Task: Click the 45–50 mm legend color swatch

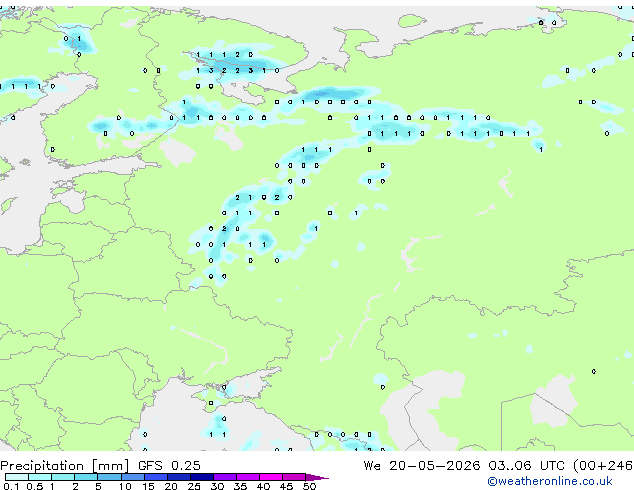Action: point(294,477)
